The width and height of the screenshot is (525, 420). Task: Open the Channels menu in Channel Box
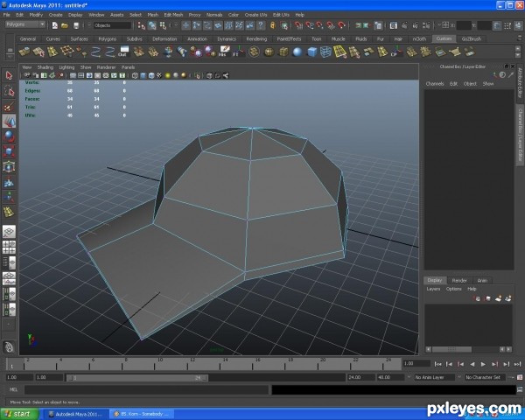tap(435, 84)
